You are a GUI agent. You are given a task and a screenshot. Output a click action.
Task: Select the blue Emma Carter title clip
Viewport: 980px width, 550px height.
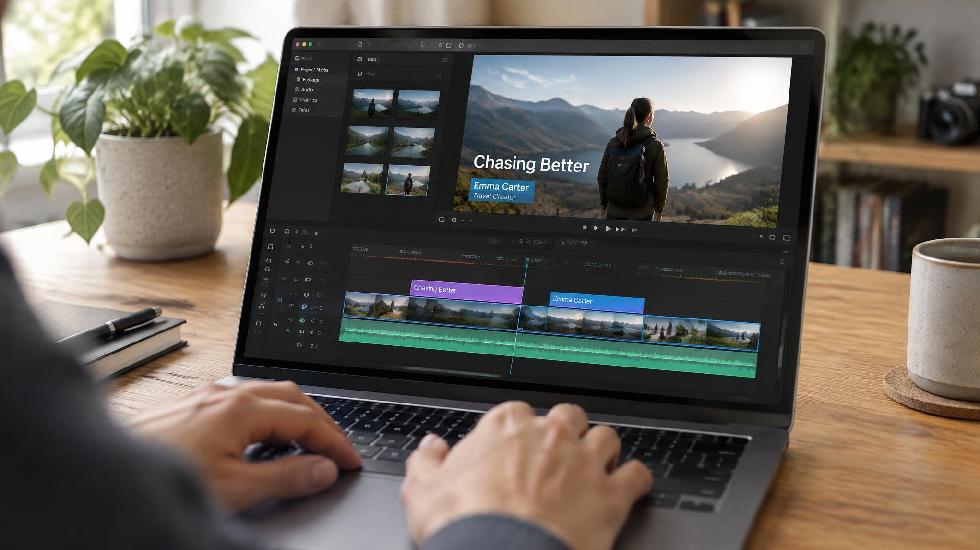(596, 302)
